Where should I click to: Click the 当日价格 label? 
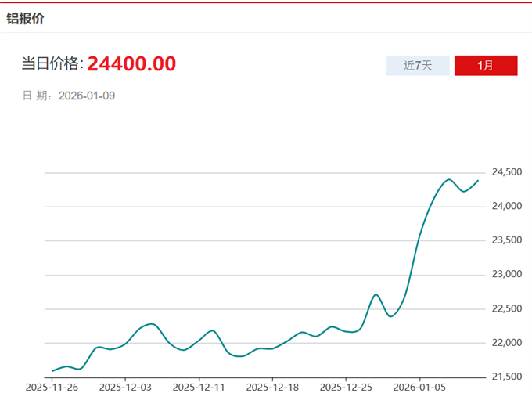point(52,64)
